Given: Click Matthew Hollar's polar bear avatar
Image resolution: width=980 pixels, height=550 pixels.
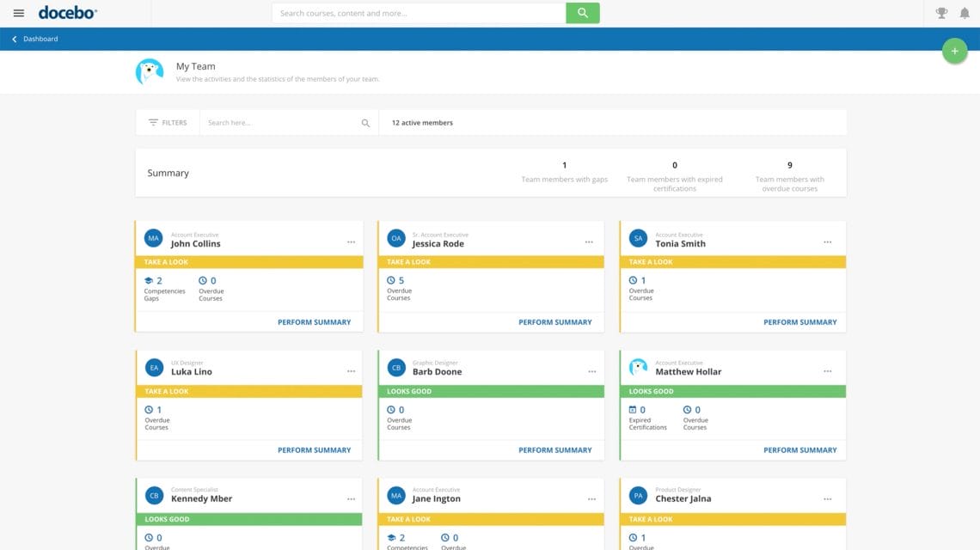Looking at the screenshot, I should pos(638,368).
